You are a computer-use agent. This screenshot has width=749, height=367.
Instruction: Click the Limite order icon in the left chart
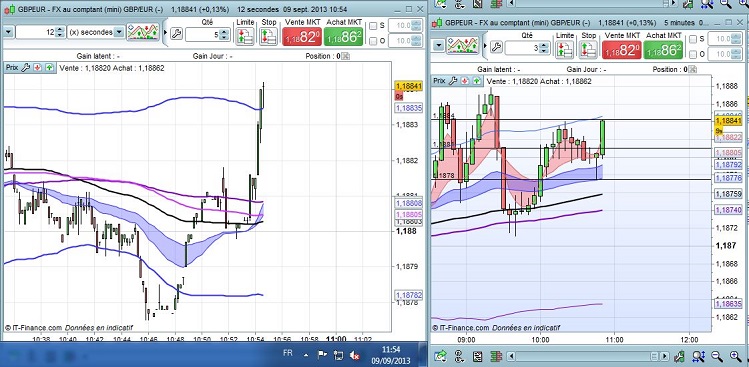point(245,36)
